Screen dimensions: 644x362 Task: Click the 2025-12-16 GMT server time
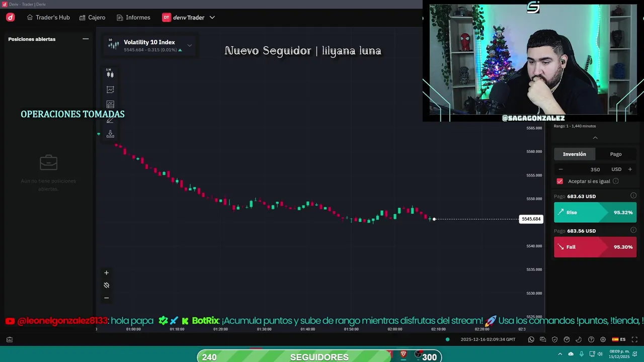[488, 339]
